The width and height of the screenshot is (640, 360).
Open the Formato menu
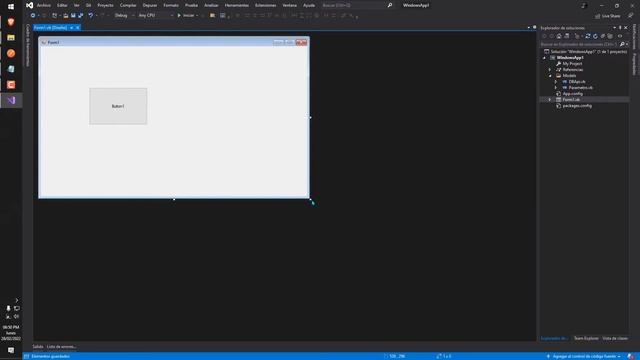tap(171, 5)
